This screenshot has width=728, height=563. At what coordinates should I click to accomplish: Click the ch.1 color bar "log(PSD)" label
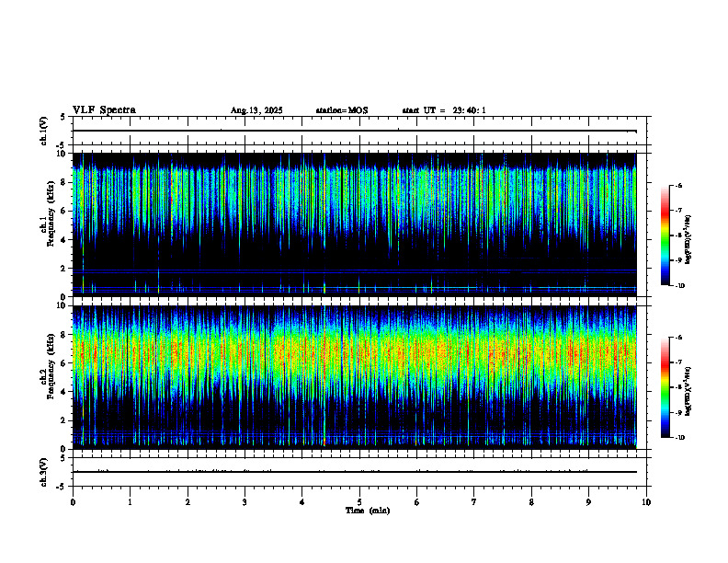click(688, 240)
